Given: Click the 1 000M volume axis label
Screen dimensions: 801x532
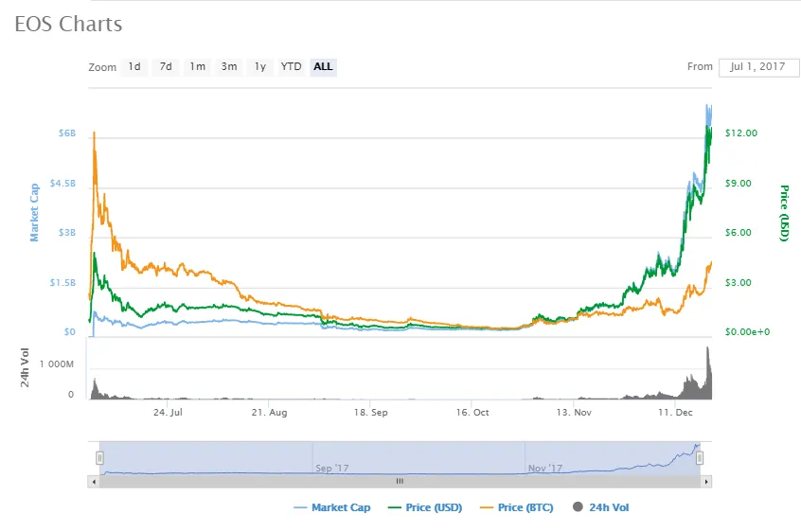Looking at the screenshot, I should 57,364.
